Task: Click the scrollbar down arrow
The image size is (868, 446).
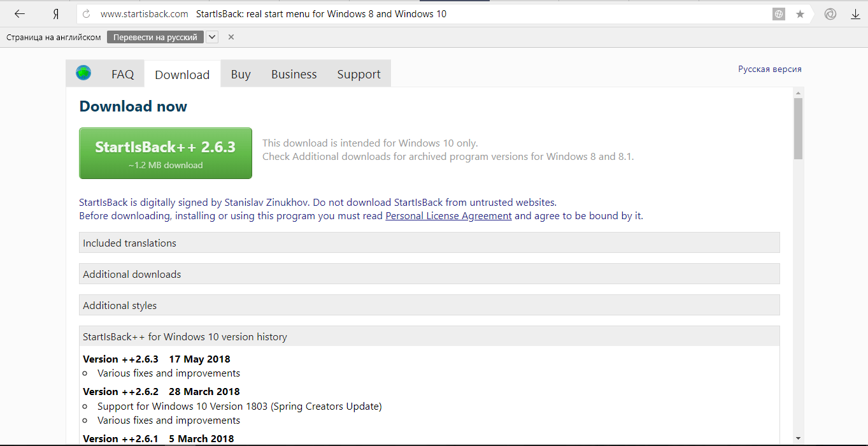Action: (798, 438)
